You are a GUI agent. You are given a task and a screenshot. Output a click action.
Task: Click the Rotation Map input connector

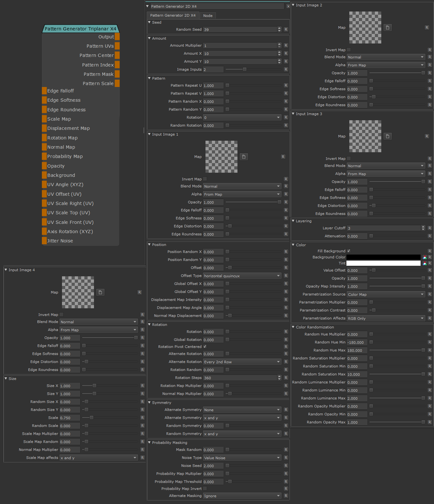pos(44,138)
